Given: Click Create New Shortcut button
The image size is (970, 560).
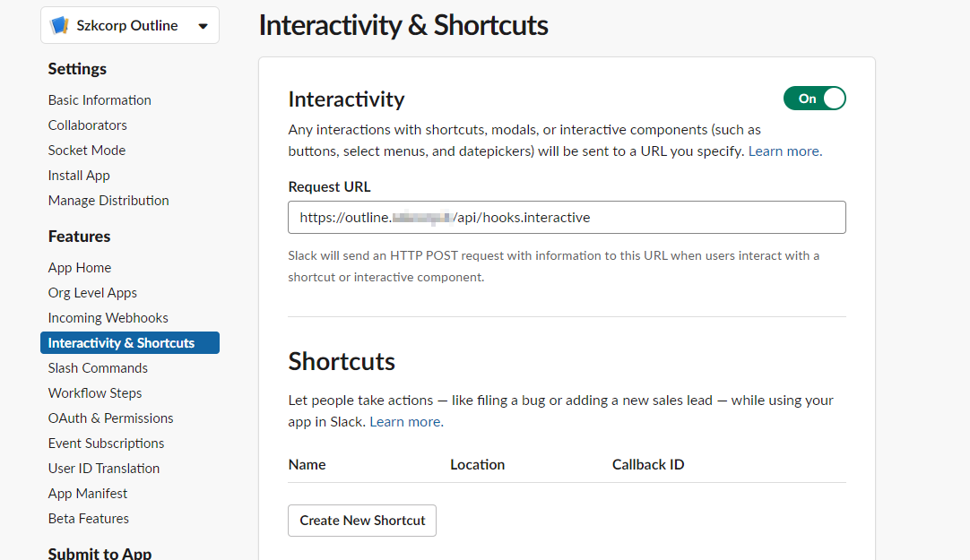Looking at the screenshot, I should click(362, 521).
